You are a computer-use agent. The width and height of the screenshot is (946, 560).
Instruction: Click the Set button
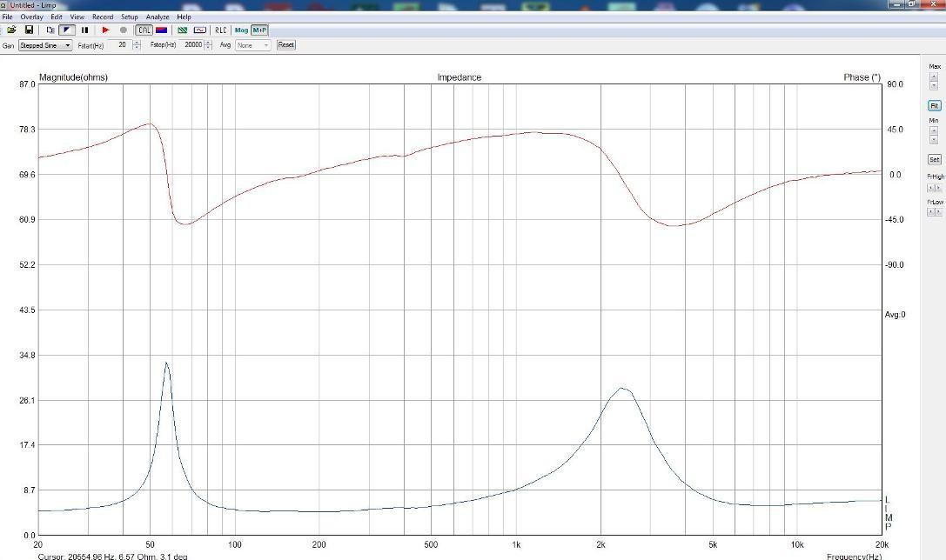pos(935,160)
